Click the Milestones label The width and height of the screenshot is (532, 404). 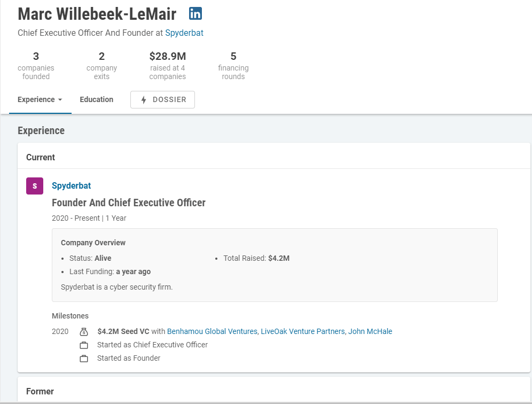(70, 316)
